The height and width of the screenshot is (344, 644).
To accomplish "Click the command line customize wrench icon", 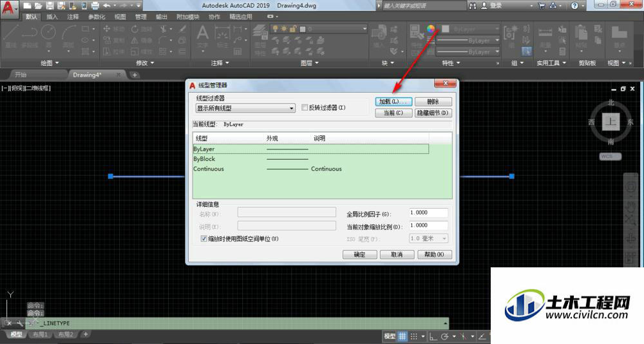I will point(20,323).
